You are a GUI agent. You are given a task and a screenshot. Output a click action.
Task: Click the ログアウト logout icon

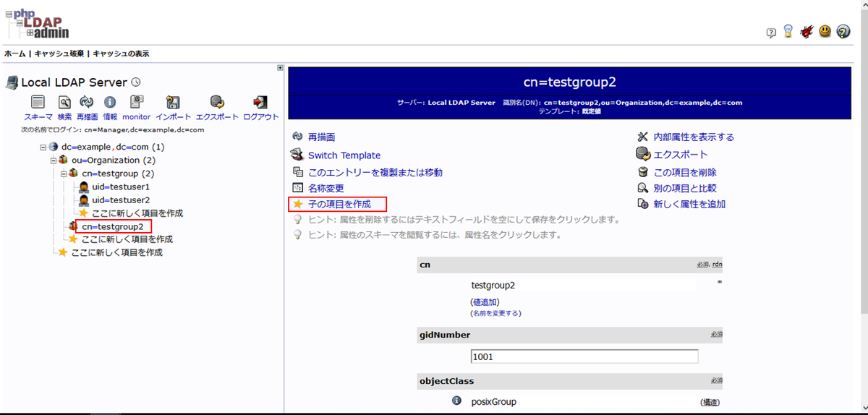(260, 103)
